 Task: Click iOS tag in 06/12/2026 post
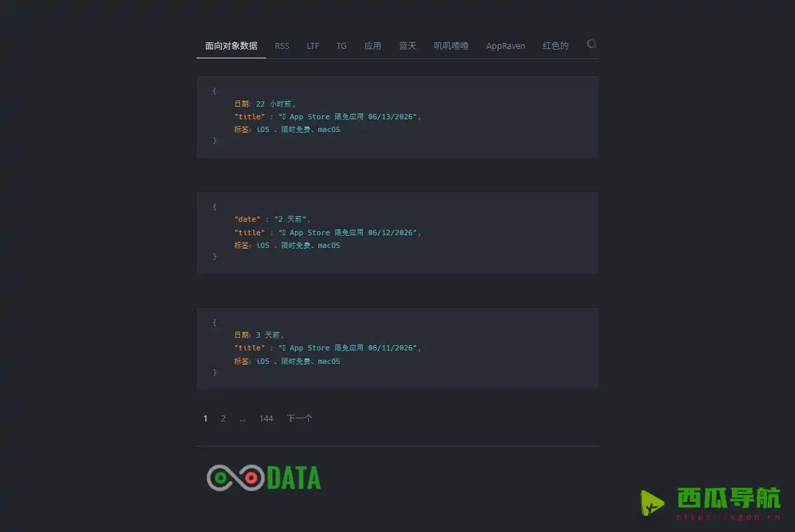pyautogui.click(x=263, y=245)
